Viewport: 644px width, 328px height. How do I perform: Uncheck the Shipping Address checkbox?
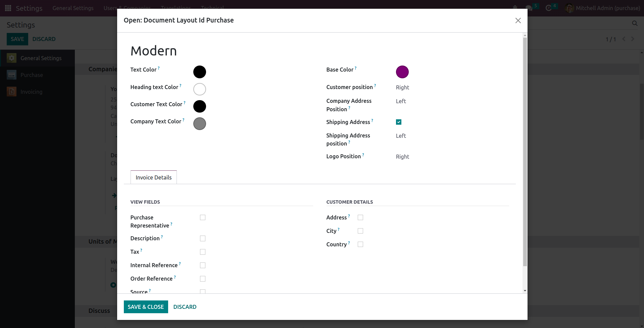point(399,122)
